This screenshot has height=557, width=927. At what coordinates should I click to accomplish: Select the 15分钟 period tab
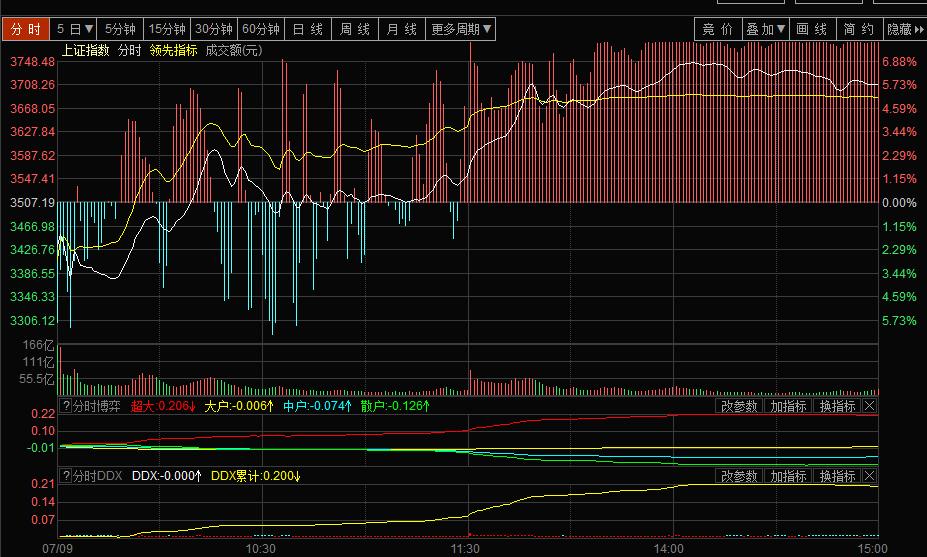click(x=166, y=29)
